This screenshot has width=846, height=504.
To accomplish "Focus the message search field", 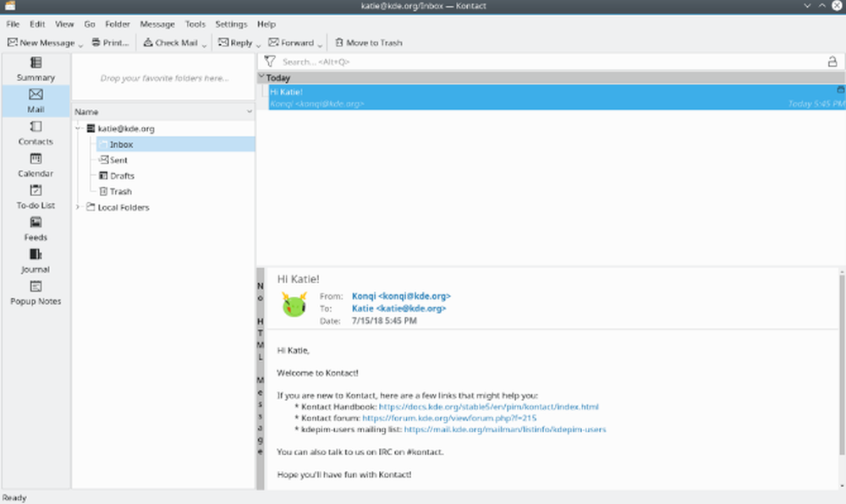I will [x=551, y=62].
